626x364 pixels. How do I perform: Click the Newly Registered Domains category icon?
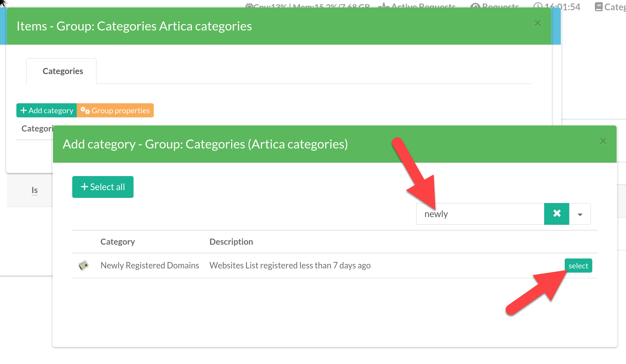83,265
